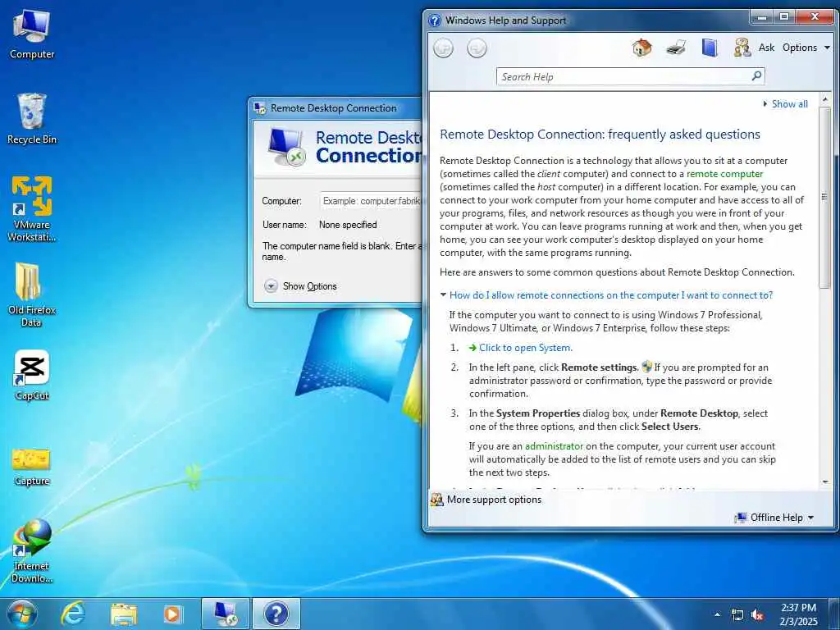Click the Computer name field in Remote Desktop
This screenshot has height=630, width=840.
[x=371, y=201]
